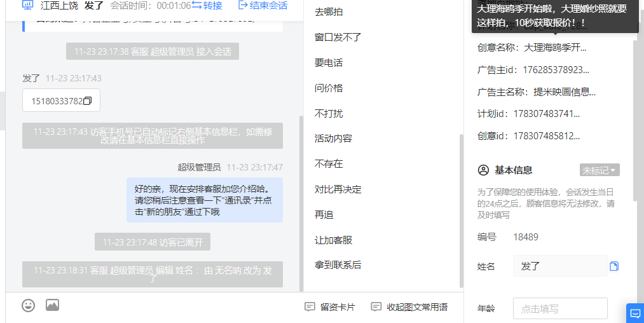644x323 pixels.
Task: Click the chat conversation scrollbar
Action: pos(301,203)
